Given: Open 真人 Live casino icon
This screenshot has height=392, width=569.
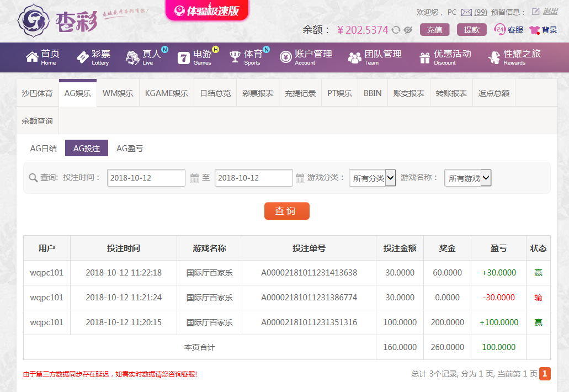Looking at the screenshot, I should (x=132, y=57).
